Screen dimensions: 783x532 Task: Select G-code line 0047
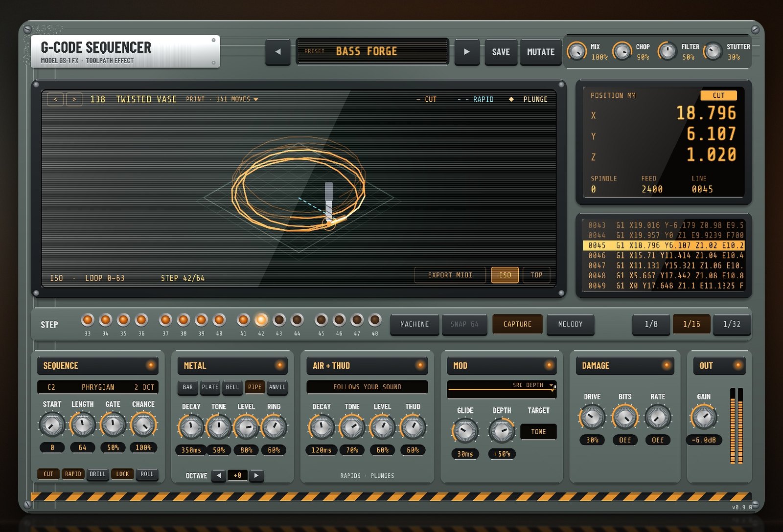[x=664, y=266]
